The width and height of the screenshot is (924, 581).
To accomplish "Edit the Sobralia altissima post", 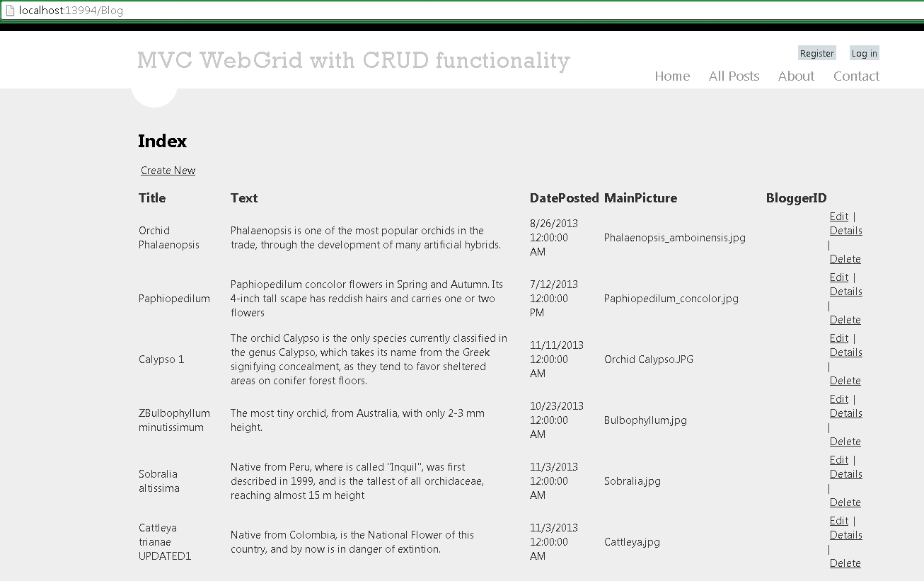I will 839,460.
